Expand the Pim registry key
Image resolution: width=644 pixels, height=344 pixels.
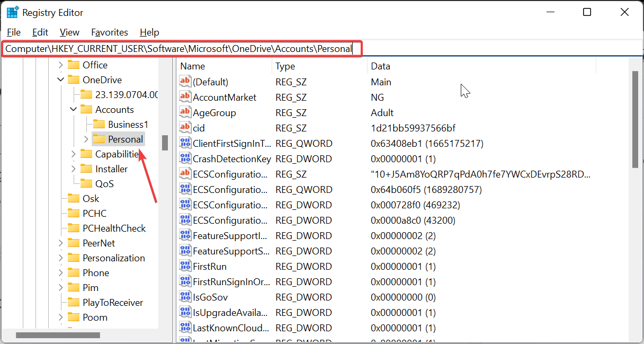61,288
